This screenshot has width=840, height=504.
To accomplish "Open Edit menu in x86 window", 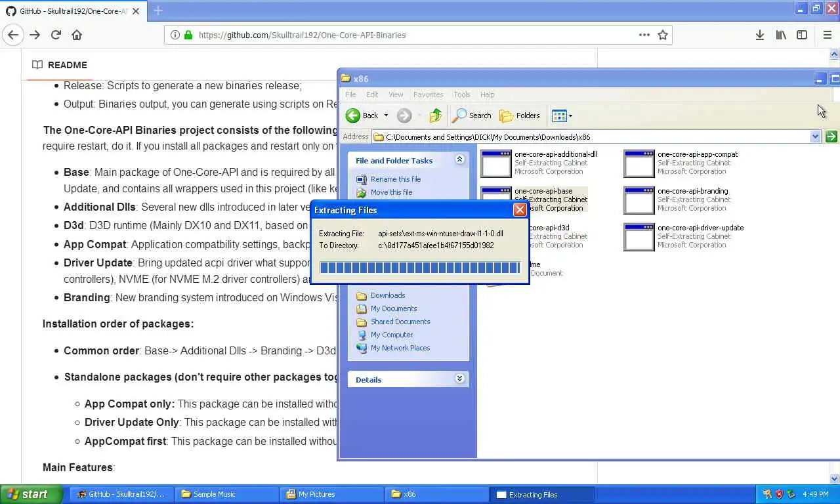I will (372, 94).
